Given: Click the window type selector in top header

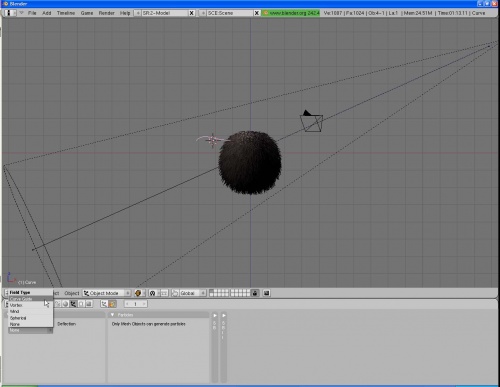Looking at the screenshot, I should coord(10,13).
